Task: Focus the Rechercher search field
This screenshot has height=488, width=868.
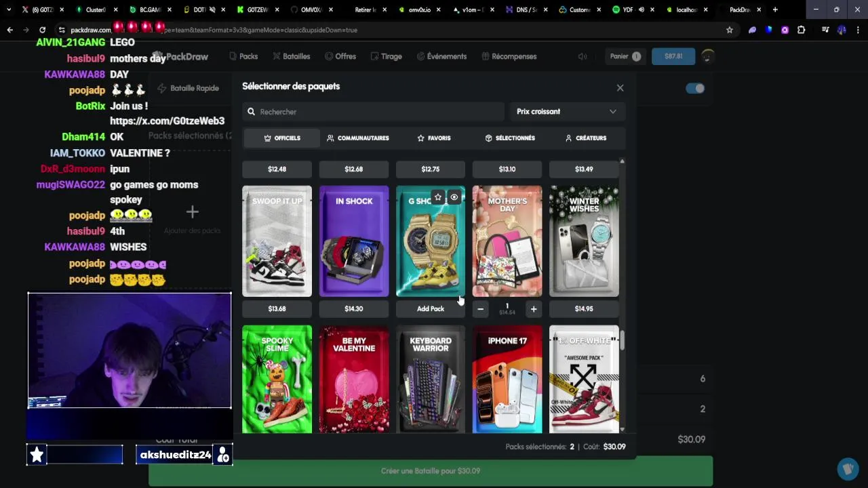Action: click(x=373, y=112)
